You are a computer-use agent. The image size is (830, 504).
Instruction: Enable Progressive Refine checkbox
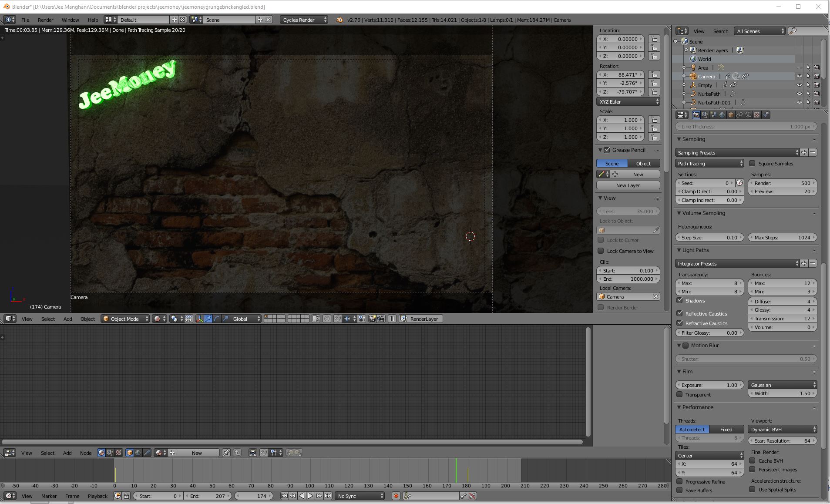pos(679,481)
